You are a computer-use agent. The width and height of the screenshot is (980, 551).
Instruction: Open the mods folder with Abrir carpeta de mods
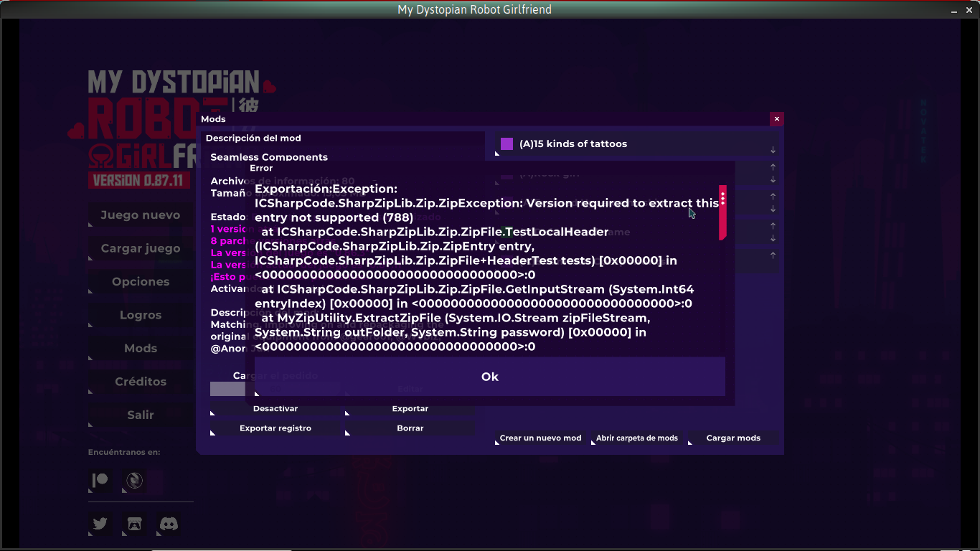(x=637, y=438)
